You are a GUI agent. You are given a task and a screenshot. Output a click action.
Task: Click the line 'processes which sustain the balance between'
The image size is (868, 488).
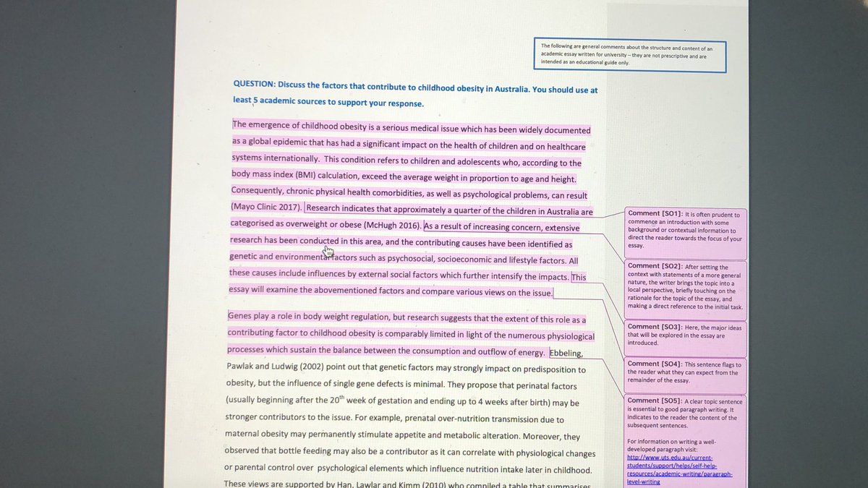click(x=386, y=351)
